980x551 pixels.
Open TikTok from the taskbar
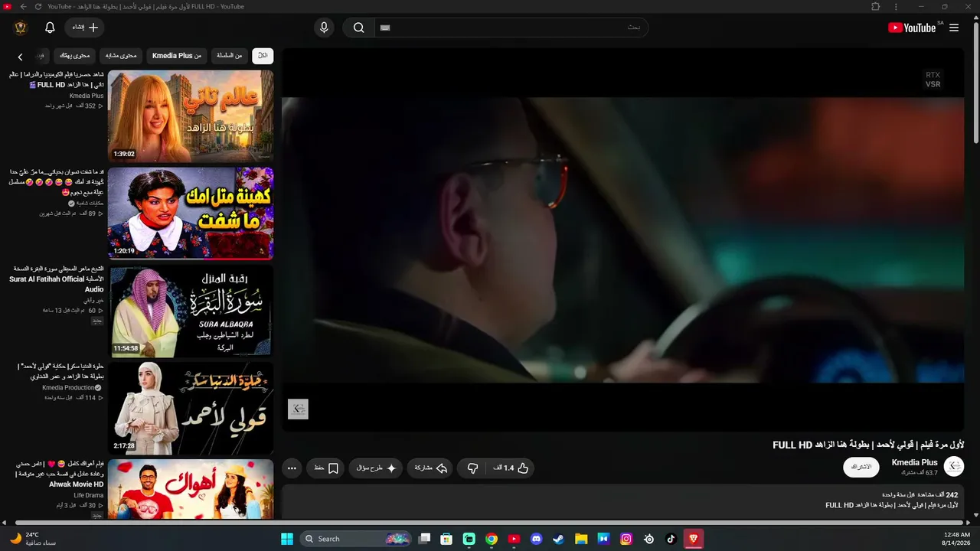tap(671, 539)
